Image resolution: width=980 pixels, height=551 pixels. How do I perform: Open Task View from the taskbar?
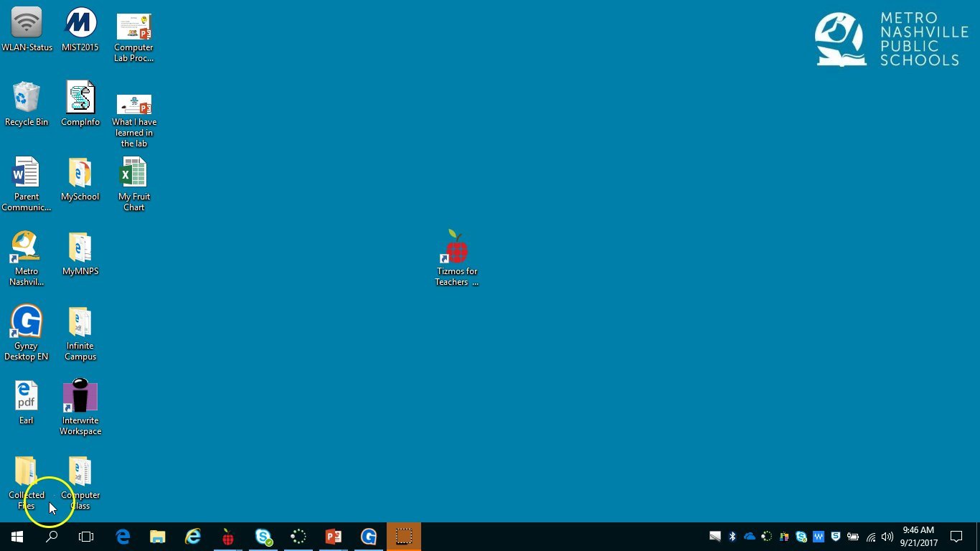click(x=86, y=537)
